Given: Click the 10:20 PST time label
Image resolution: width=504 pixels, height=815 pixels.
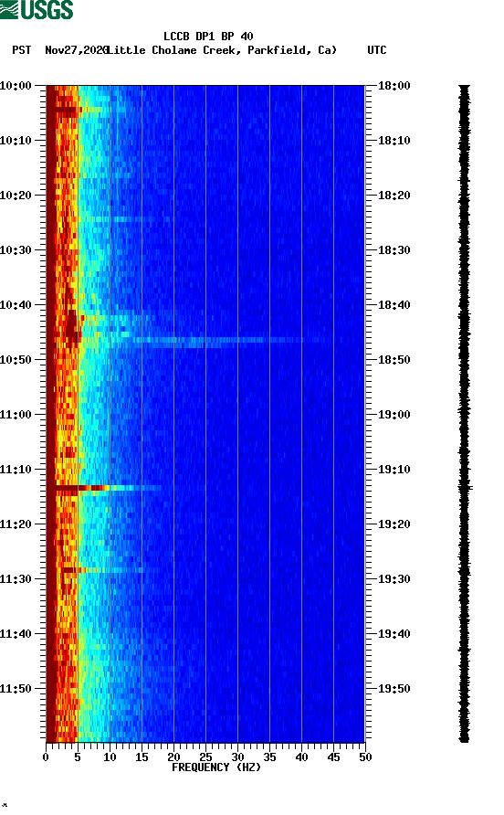Looking at the screenshot, I should point(16,196).
